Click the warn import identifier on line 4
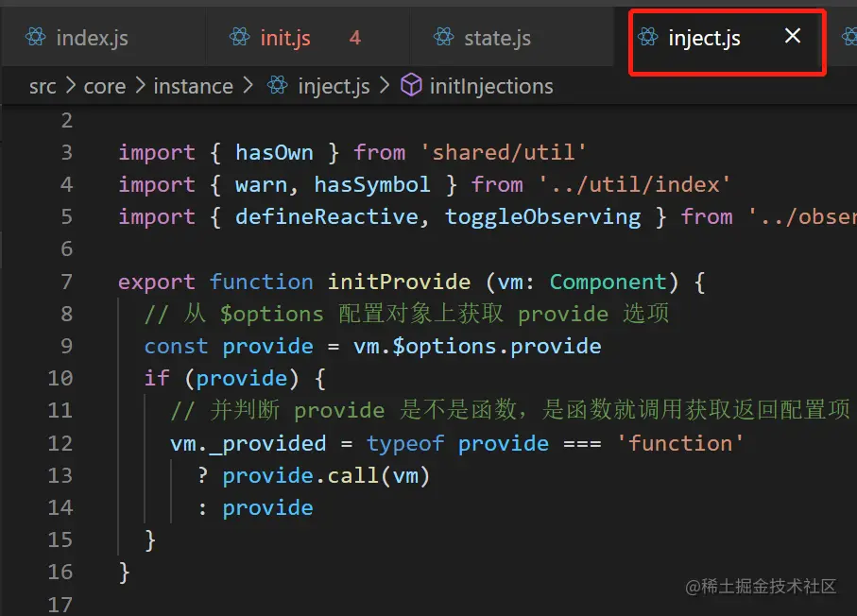 click(x=262, y=185)
